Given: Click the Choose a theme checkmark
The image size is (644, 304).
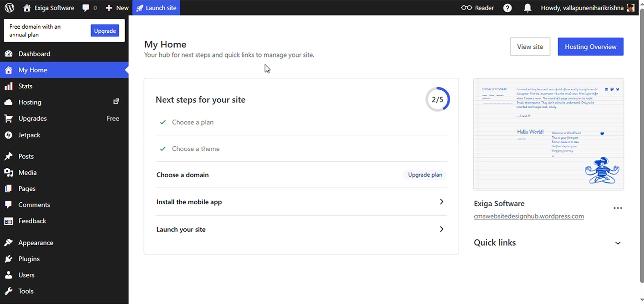Looking at the screenshot, I should coord(162,149).
